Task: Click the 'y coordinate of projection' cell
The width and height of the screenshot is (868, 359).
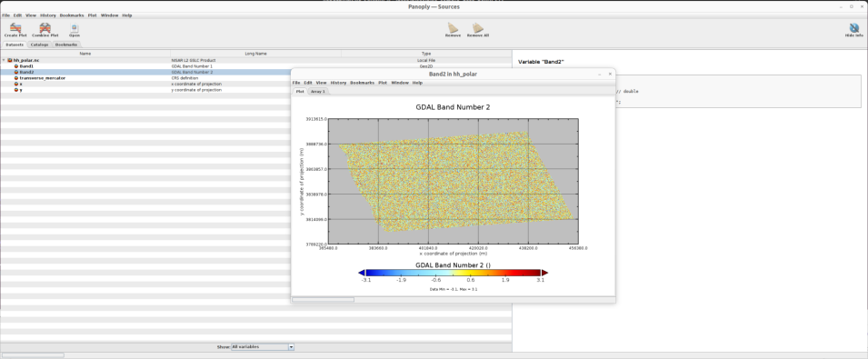Action: (196, 90)
